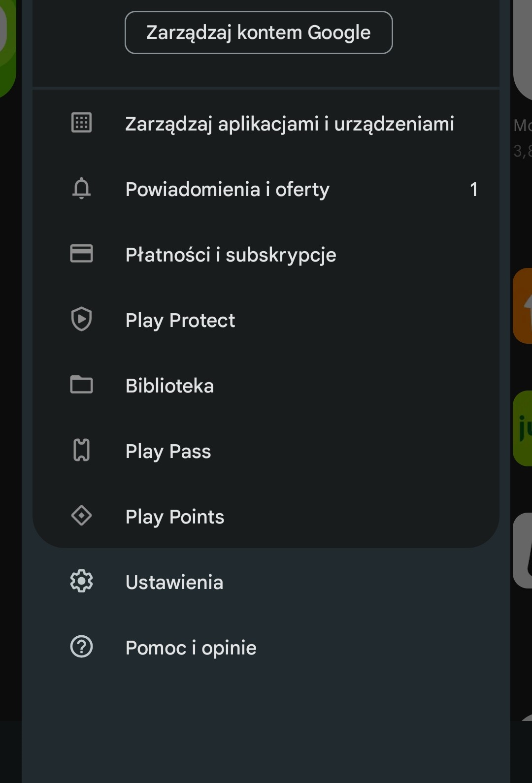Tap the Biblioteka folder icon

point(81,385)
